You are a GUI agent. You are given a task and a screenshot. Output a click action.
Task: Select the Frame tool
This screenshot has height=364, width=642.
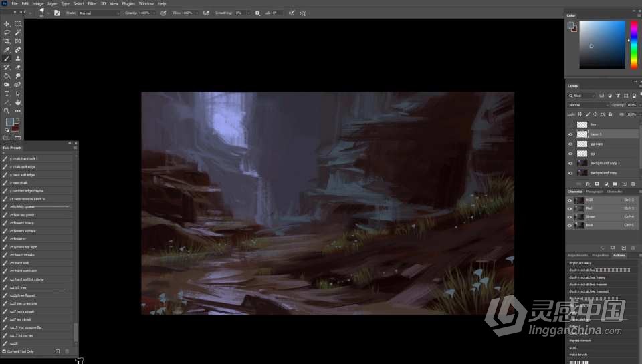[x=17, y=41]
